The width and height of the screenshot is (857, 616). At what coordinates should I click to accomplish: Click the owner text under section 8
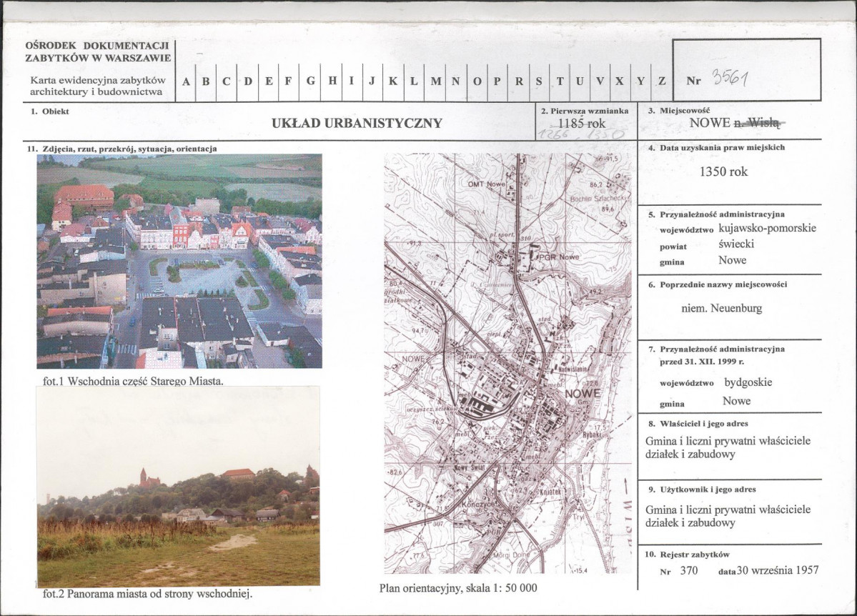coord(728,447)
